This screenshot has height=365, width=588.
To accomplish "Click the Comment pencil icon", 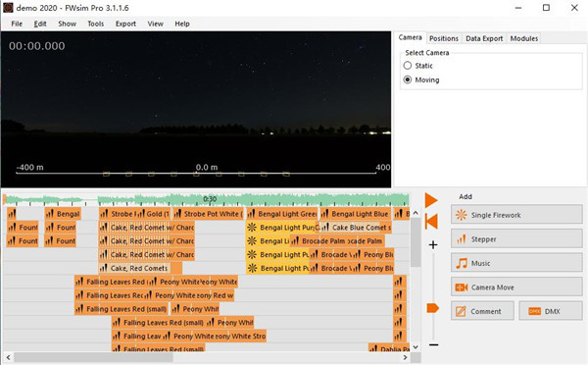I will pos(461,311).
